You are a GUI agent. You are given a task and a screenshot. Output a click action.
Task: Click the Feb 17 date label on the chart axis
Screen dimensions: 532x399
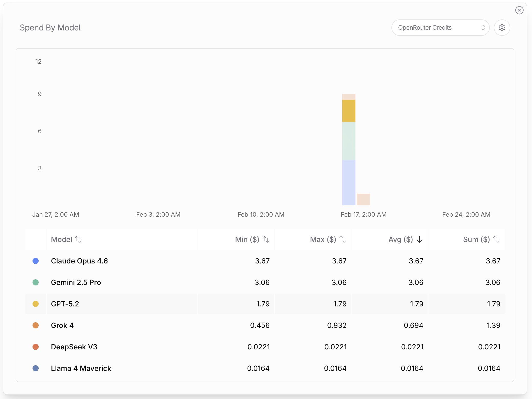[364, 215]
